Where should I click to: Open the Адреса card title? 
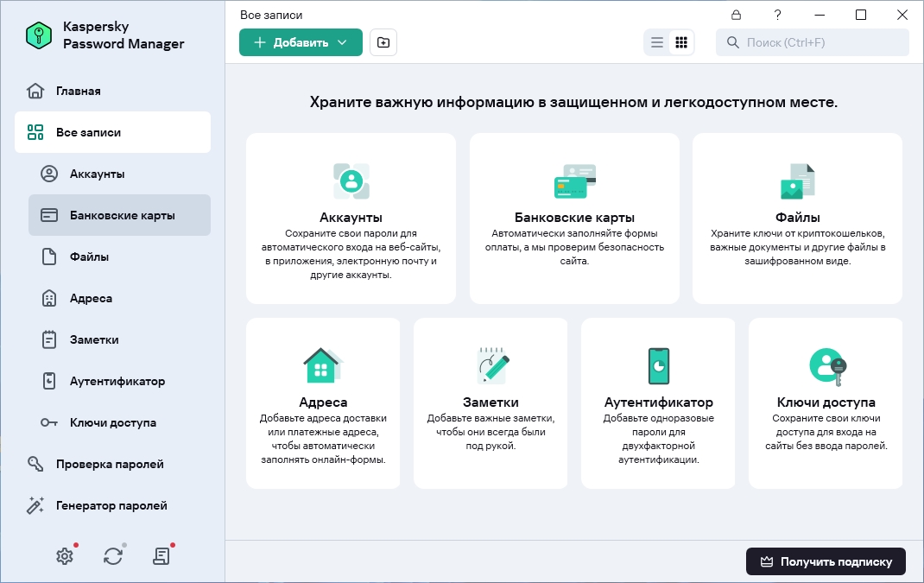click(x=323, y=402)
